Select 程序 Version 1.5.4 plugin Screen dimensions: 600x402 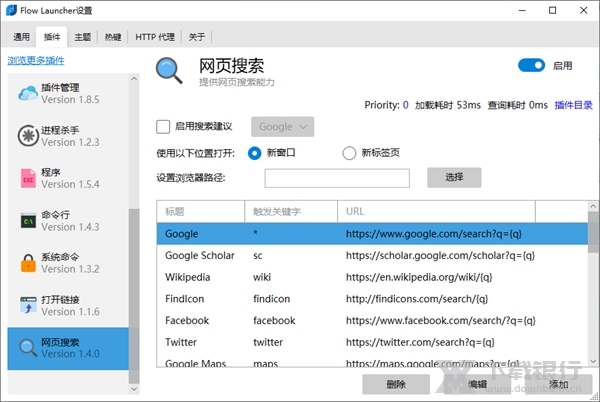68,179
